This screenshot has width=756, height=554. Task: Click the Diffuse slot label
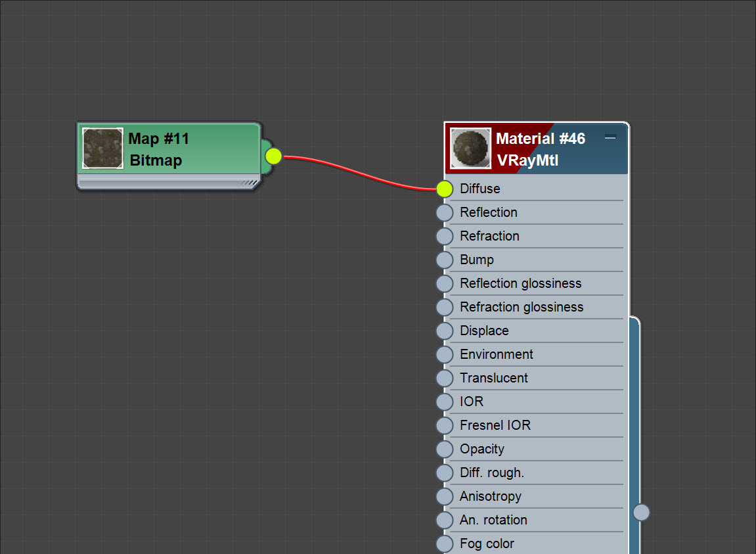[479, 189]
